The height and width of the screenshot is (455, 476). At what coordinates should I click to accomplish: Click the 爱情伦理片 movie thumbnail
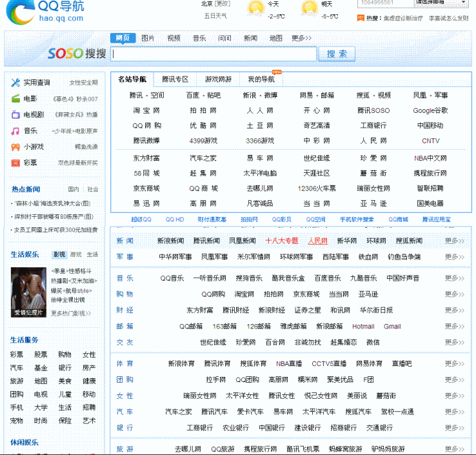click(x=28, y=292)
